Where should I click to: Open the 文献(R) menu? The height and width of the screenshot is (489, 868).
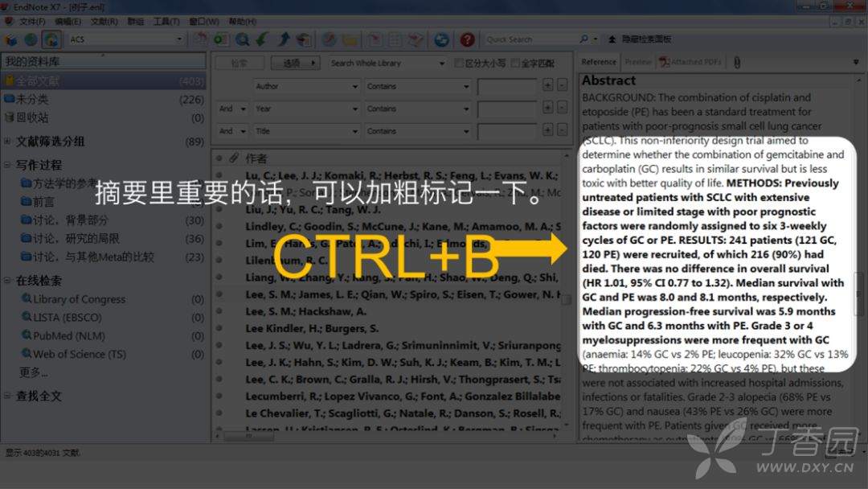pos(104,21)
